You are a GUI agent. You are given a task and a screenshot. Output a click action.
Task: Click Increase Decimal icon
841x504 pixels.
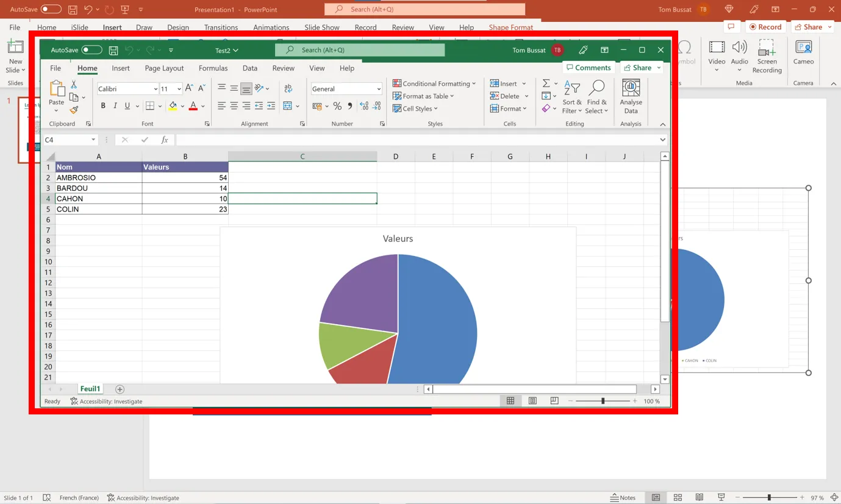point(365,106)
